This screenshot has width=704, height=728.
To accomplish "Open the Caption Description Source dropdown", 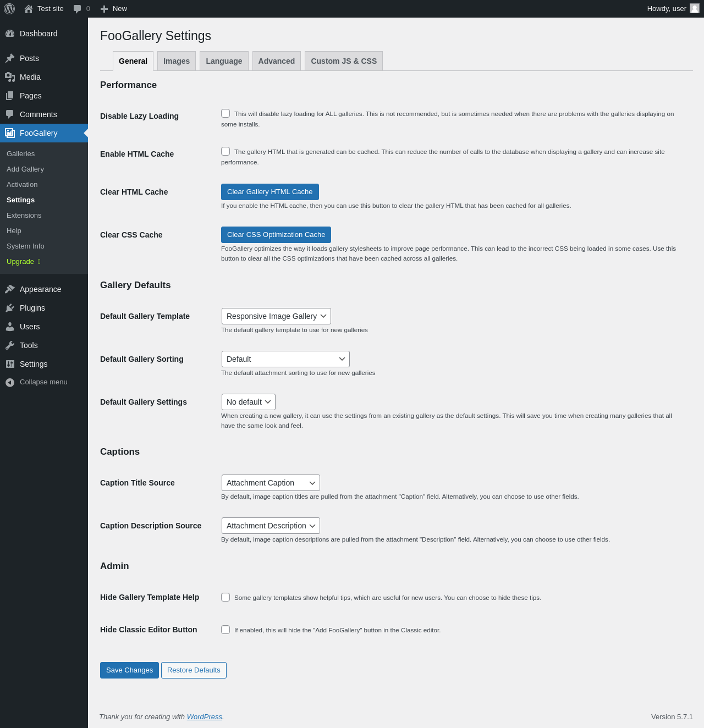I will 271,526.
